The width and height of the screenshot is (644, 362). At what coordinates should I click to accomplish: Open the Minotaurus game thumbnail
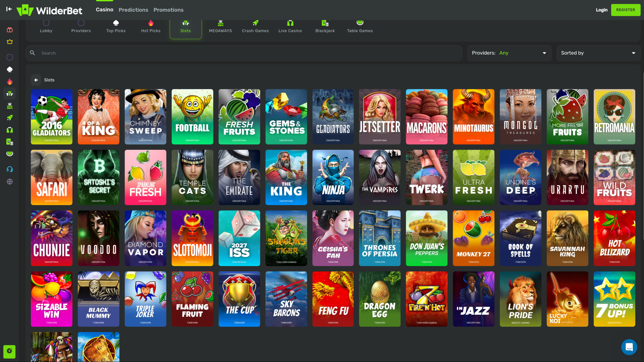(x=473, y=117)
